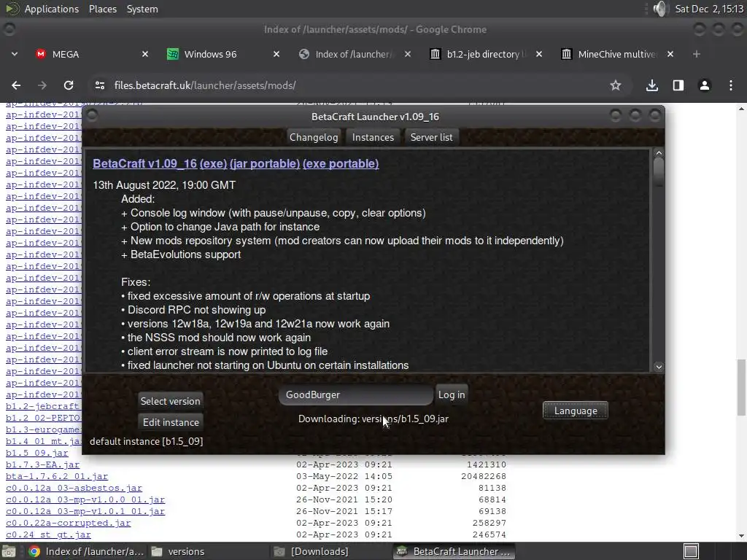Click the show desktop icon in the bottom panel
Image resolution: width=747 pixels, height=560 pixels.
tap(9, 551)
